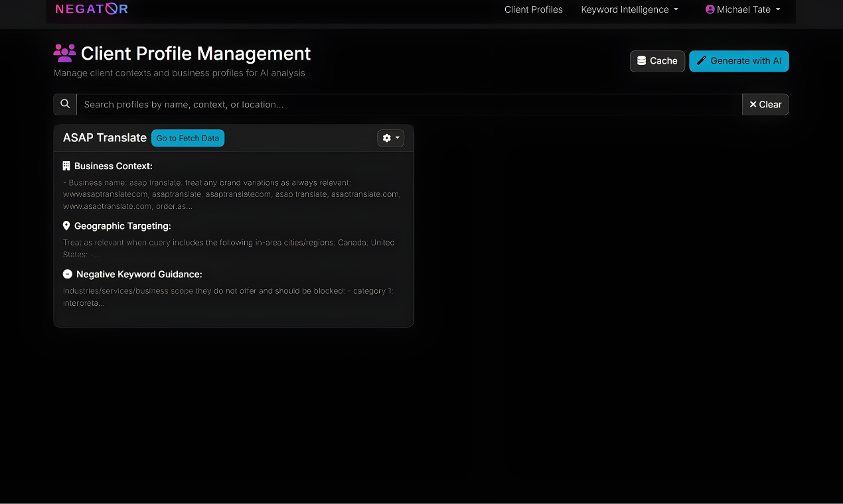This screenshot has height=504, width=843.
Task: Clear the profile search with the Clear button
Action: pyautogui.click(x=765, y=104)
